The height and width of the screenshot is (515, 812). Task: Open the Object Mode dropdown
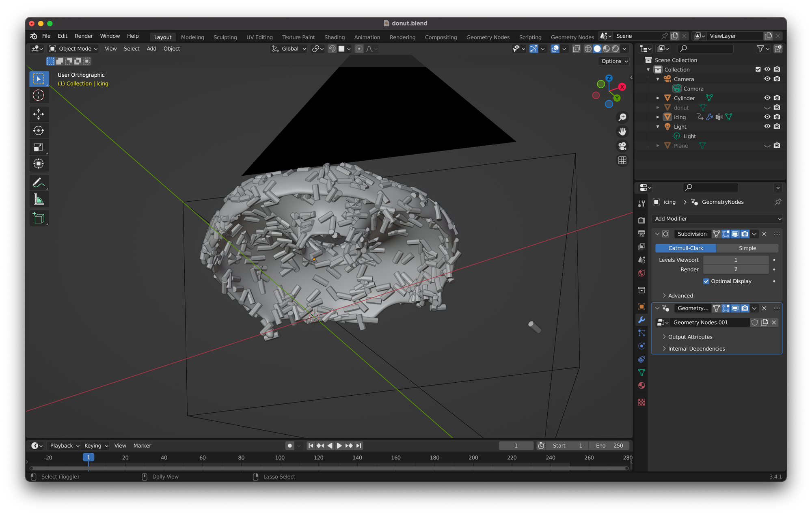(73, 49)
